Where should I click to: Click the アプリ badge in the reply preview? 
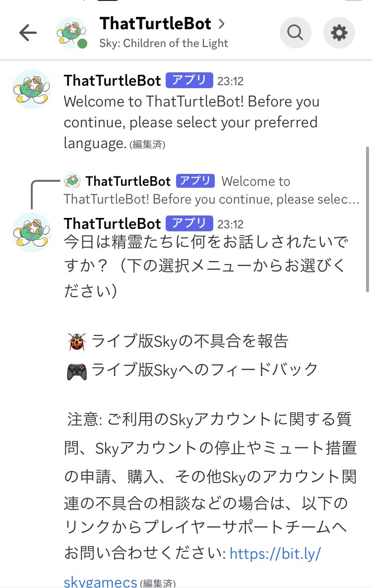pos(195,181)
